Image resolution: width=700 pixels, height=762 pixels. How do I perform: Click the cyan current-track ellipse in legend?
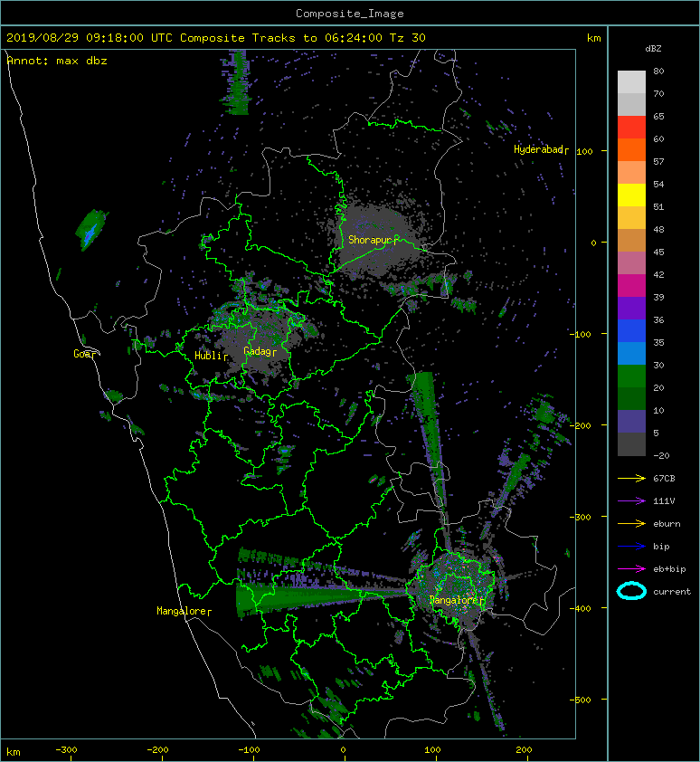click(x=631, y=591)
